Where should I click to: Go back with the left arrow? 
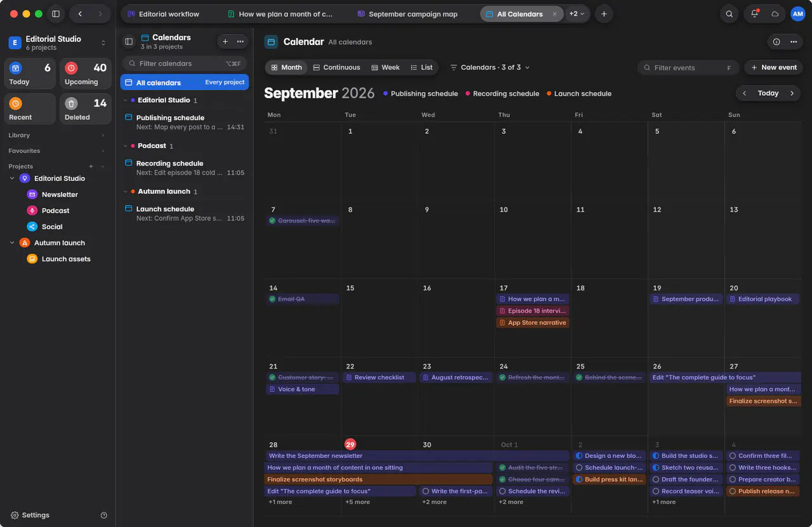click(80, 14)
